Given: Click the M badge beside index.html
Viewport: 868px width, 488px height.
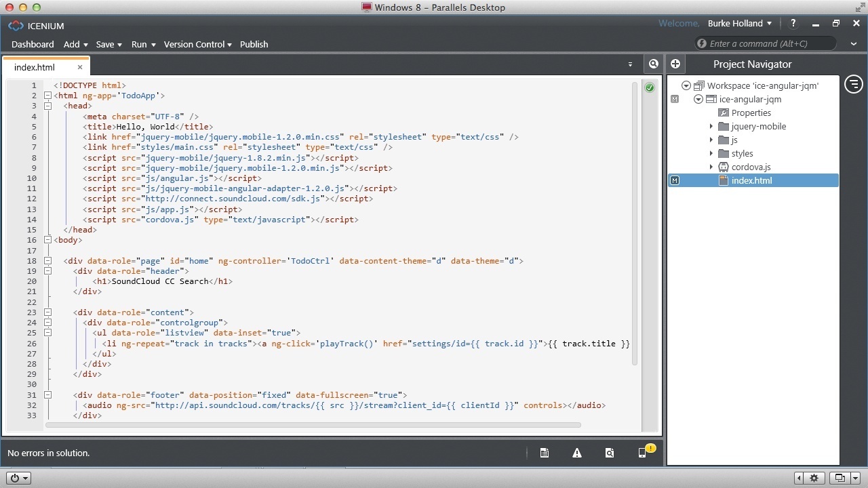Looking at the screenshot, I should click(x=674, y=180).
